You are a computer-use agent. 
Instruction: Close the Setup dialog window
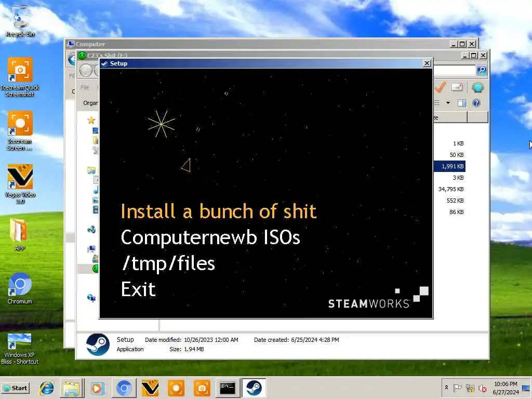coord(427,63)
